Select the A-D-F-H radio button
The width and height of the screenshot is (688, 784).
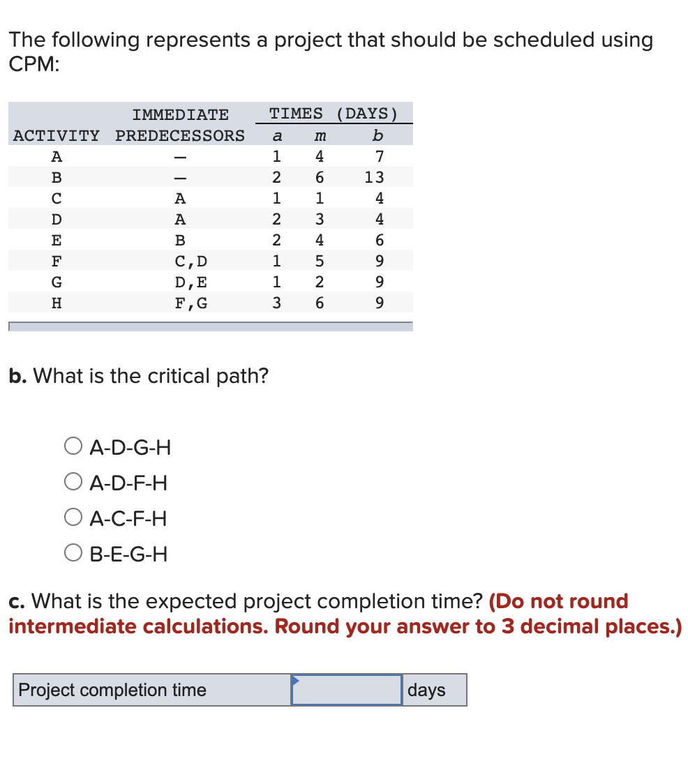pyautogui.click(x=73, y=482)
